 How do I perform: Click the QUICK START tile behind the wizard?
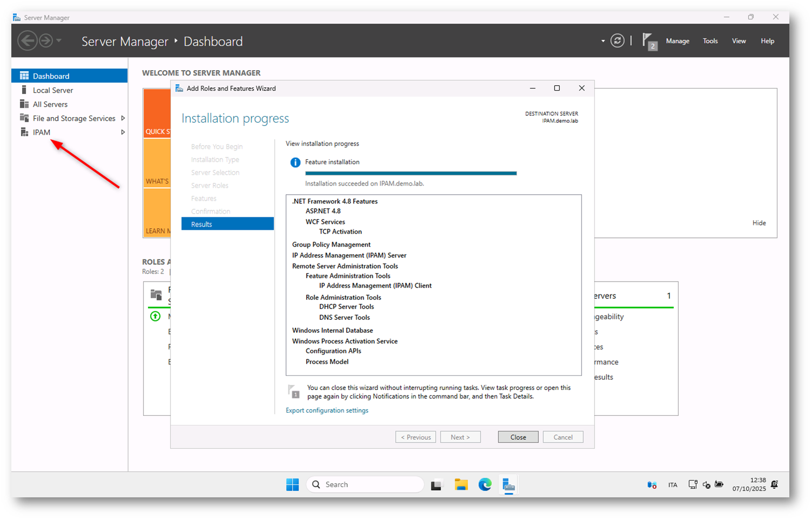[157, 113]
